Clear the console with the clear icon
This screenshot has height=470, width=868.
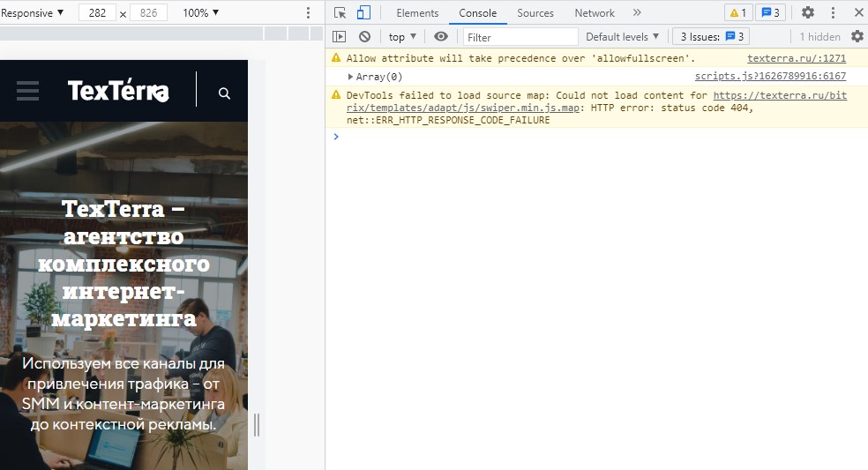click(364, 36)
